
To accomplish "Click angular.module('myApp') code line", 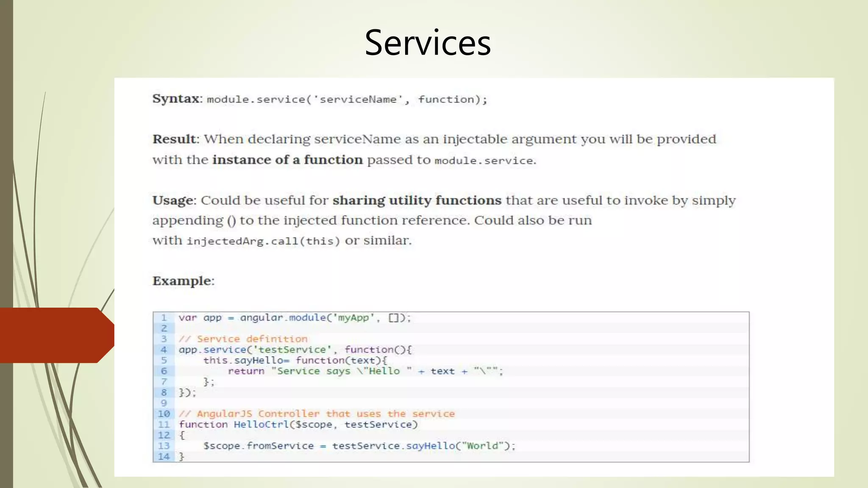I will (295, 318).
